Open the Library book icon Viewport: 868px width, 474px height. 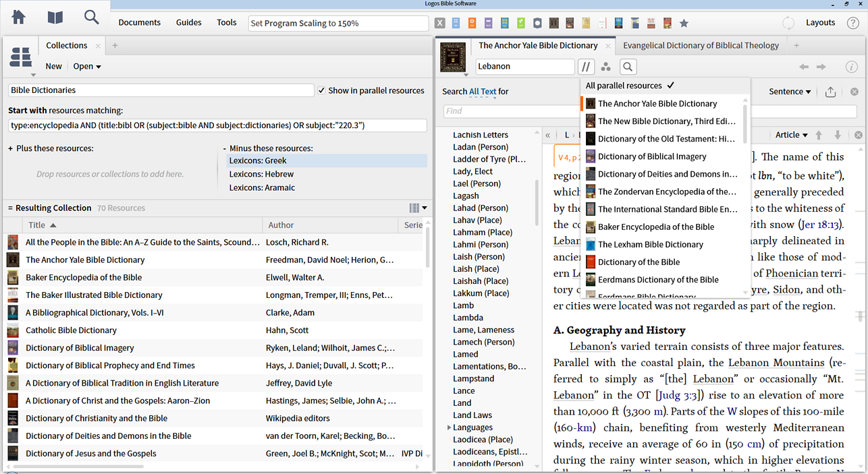click(x=55, y=17)
